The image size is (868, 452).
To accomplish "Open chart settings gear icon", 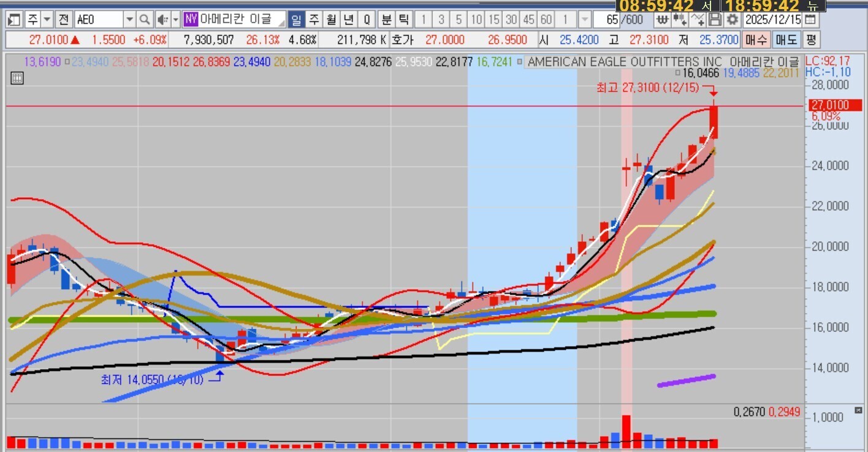I will pos(732,20).
